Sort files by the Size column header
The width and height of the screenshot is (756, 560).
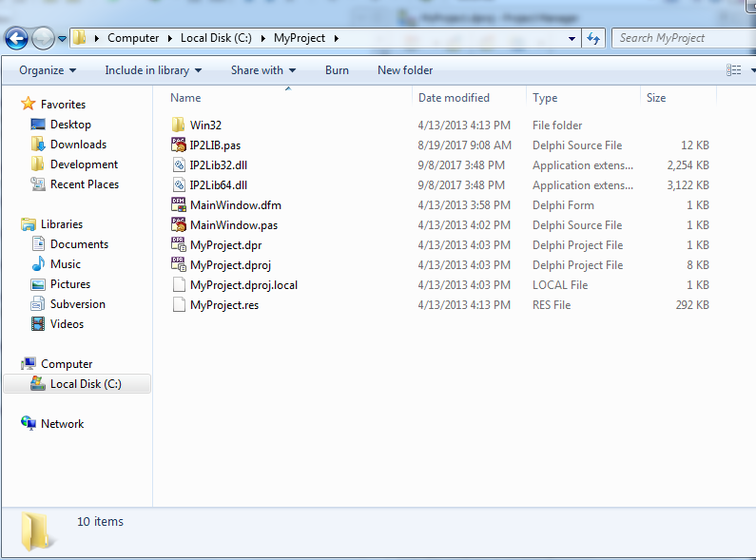[656, 98]
